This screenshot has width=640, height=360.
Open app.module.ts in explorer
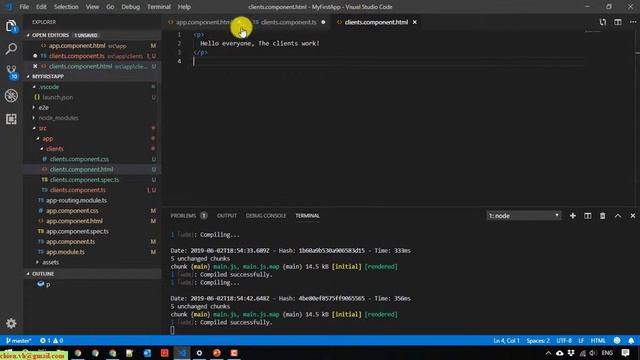[x=65, y=252]
